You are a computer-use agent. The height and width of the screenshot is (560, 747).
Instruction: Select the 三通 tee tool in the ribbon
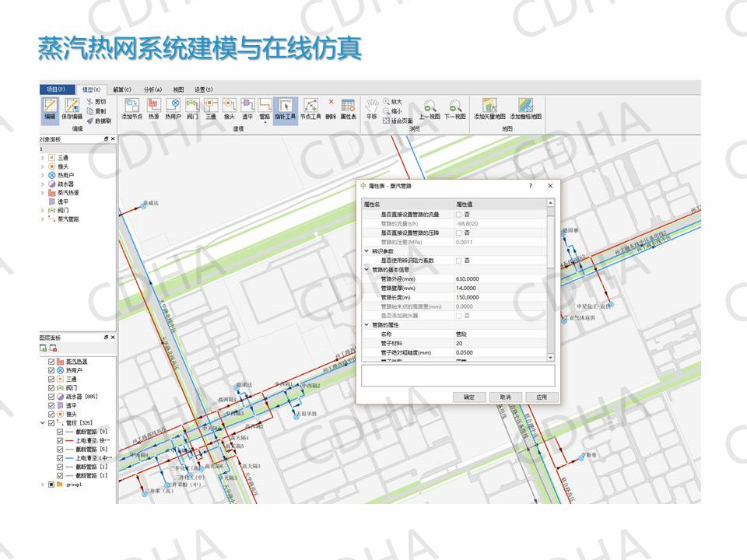pyautogui.click(x=211, y=109)
